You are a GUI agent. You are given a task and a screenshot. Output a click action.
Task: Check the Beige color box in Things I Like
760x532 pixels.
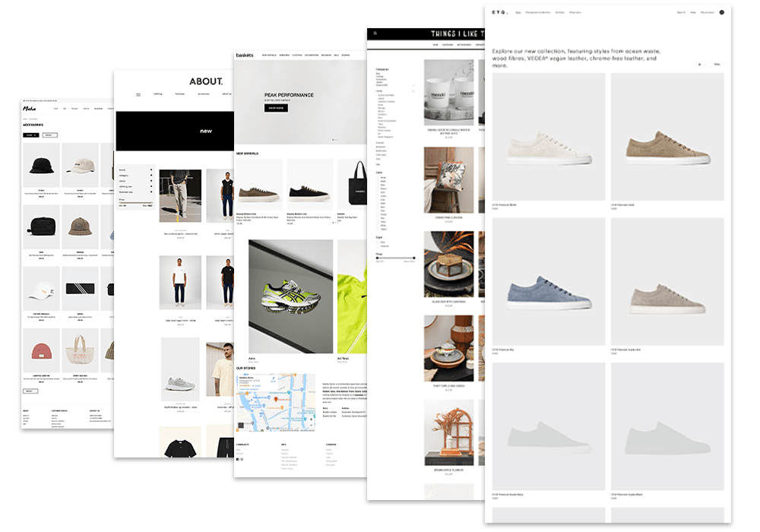[x=378, y=178]
